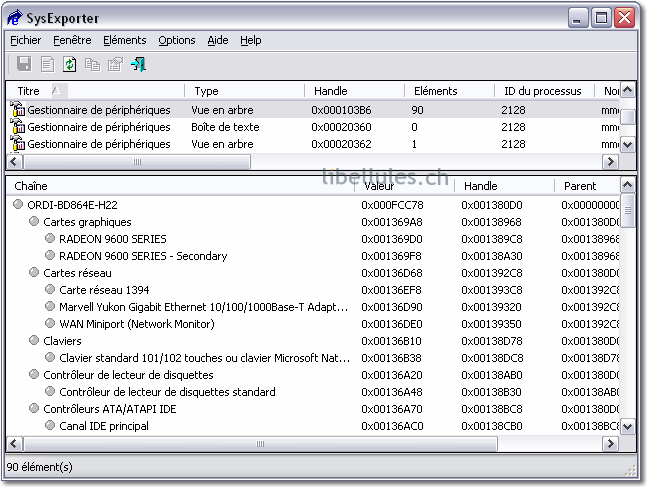This screenshot has height=487, width=647.
Task: Click the lower list's scroll right arrow
Action: coord(610,444)
